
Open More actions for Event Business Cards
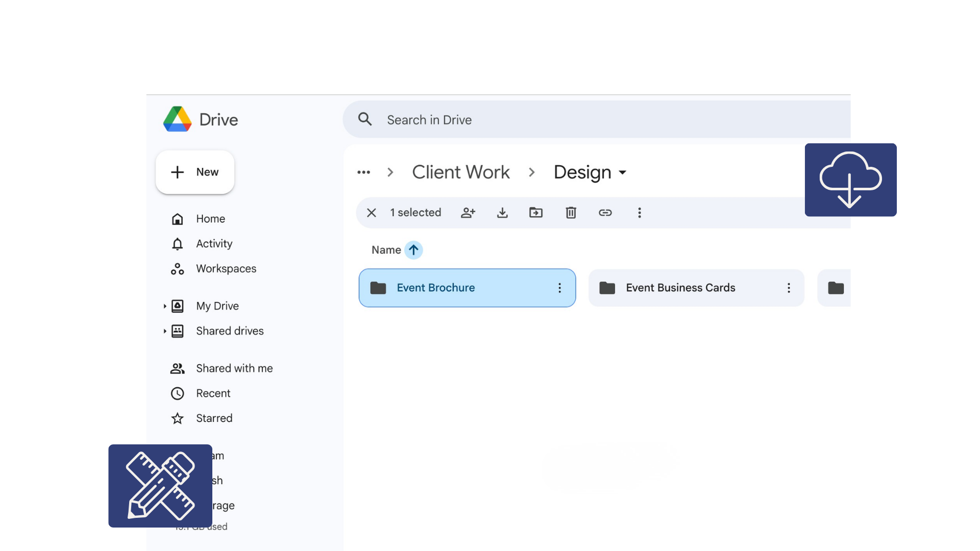[x=789, y=288]
